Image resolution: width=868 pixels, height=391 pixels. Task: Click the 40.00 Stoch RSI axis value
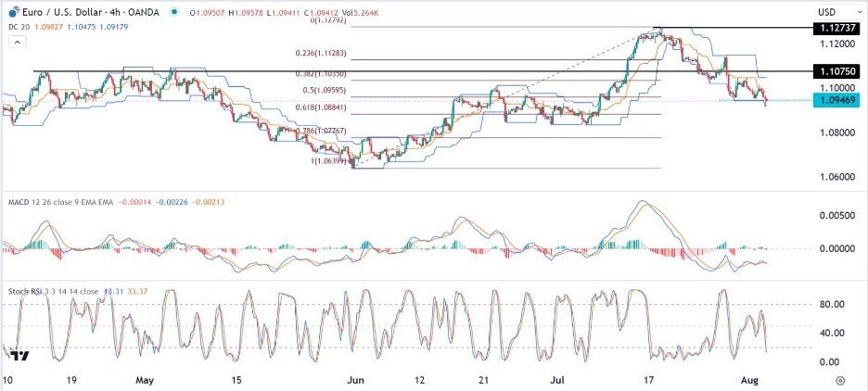point(832,333)
